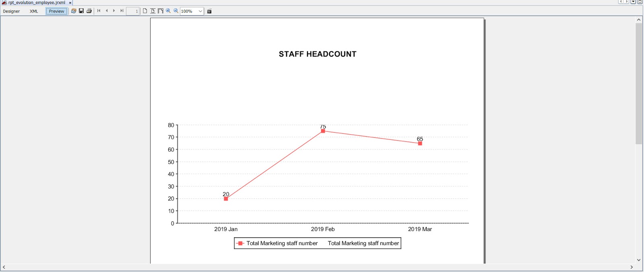Click the vertical scrollbar thumb
Screen dimensions: 644x272
tap(639, 84)
